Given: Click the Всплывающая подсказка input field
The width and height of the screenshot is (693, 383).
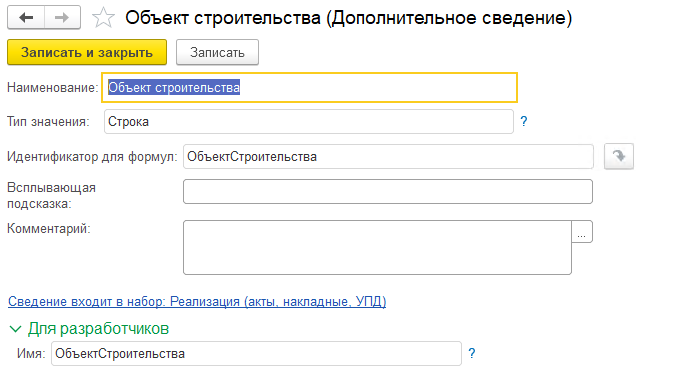Looking at the screenshot, I should coord(388,191).
